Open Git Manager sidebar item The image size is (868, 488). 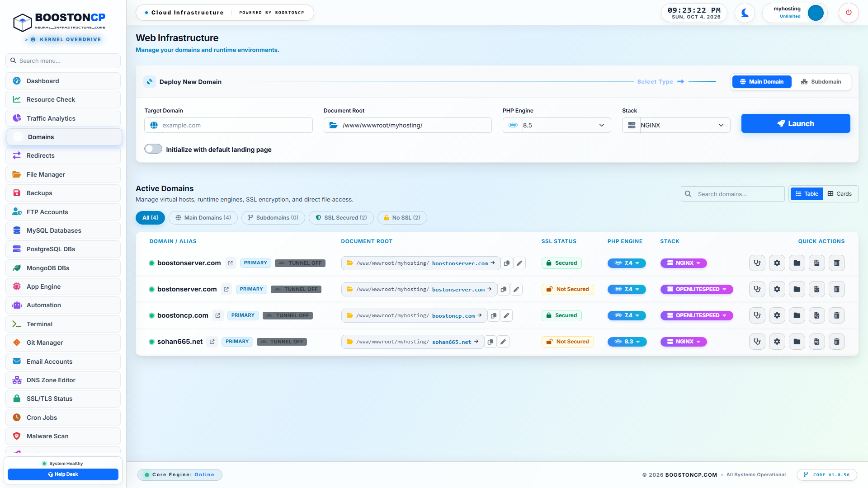[63, 343]
